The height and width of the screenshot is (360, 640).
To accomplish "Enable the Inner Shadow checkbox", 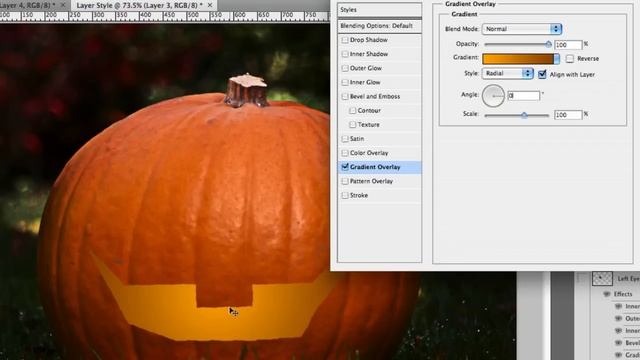I will [x=345, y=54].
